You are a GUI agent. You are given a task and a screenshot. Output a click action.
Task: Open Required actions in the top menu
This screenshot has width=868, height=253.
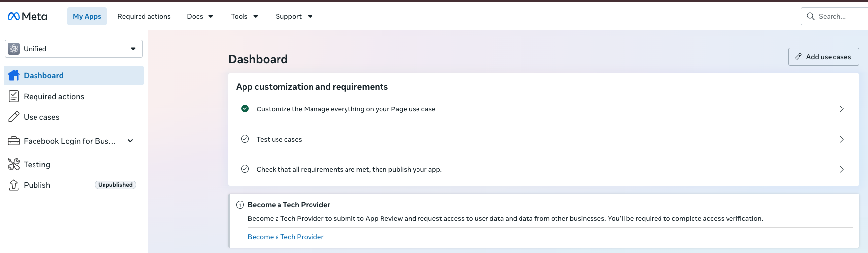point(144,16)
